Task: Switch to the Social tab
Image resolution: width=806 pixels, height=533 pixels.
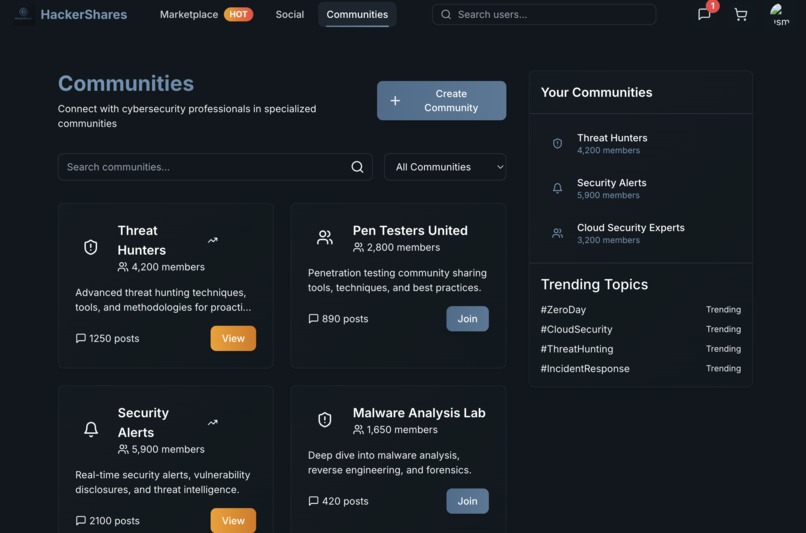Action: tap(289, 14)
